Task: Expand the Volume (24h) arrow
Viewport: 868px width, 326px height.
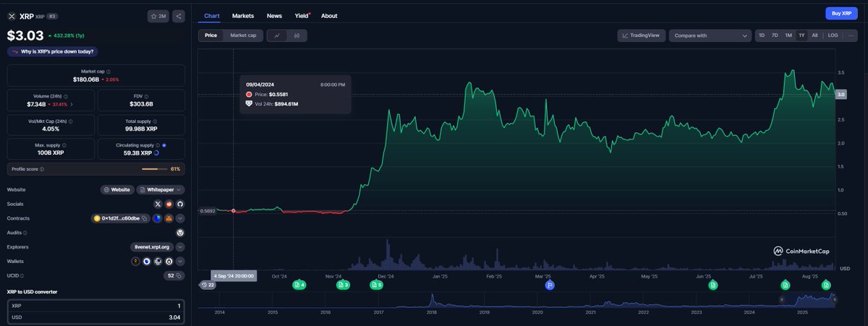Action: (72, 105)
